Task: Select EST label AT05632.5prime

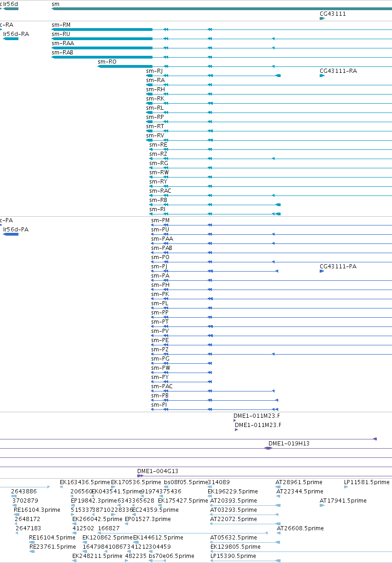Action: (234, 538)
